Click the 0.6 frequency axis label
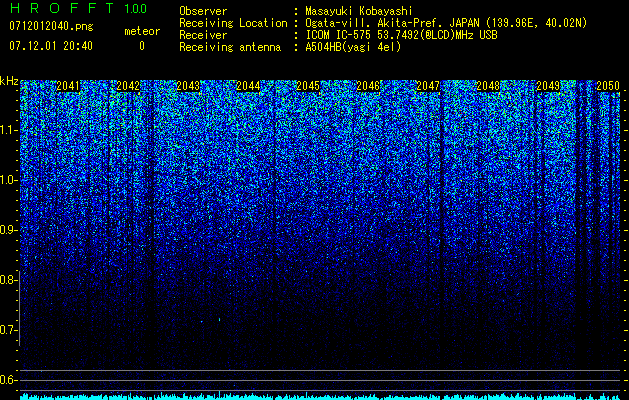629x400 pixels. pos(8,380)
